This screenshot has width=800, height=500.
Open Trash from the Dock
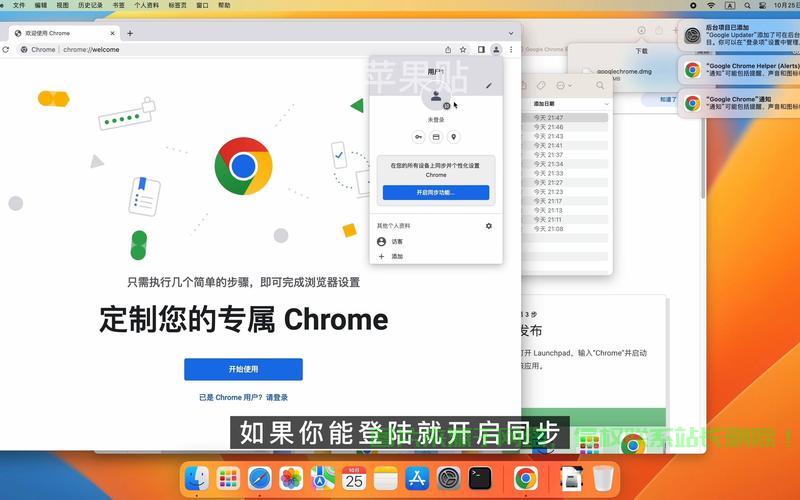click(603, 479)
